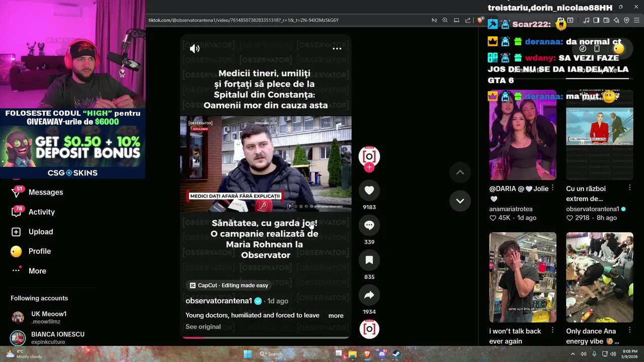Click the Maria Rohnean campaign caption text
Viewport: 644px width, 362px height.
pyautogui.click(x=265, y=239)
